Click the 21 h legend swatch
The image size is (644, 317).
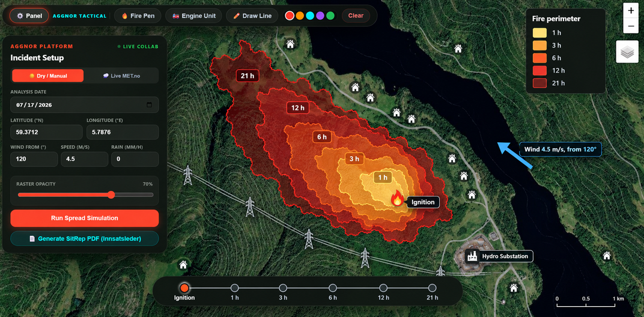coord(539,83)
